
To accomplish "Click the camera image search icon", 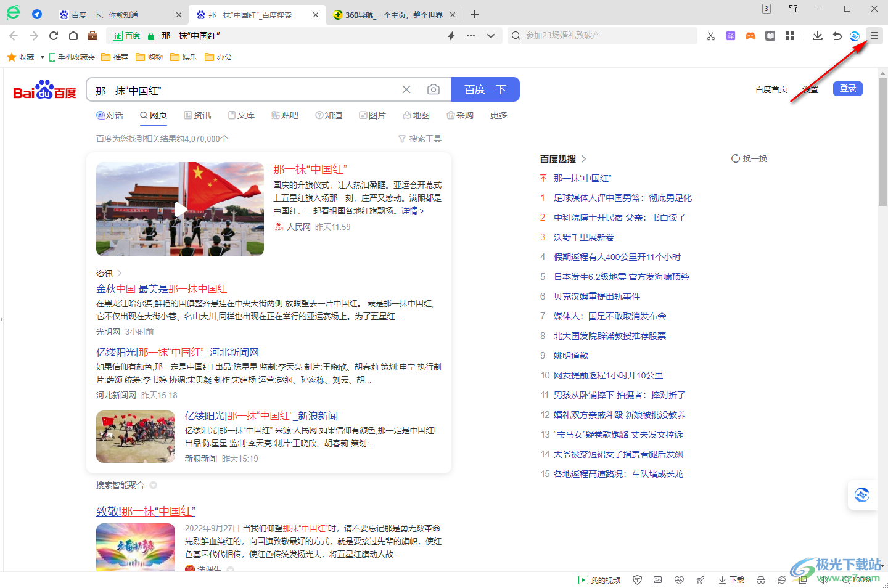I will click(434, 89).
